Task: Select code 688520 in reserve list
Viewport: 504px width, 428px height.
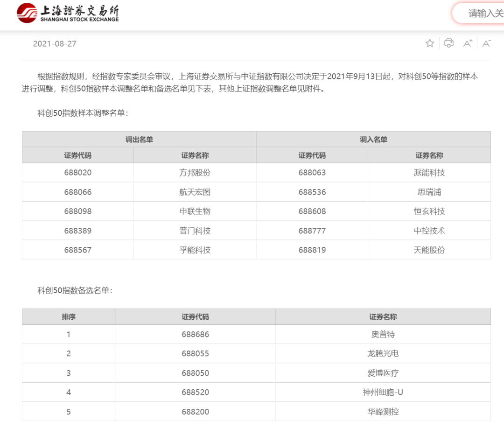Action: click(195, 393)
